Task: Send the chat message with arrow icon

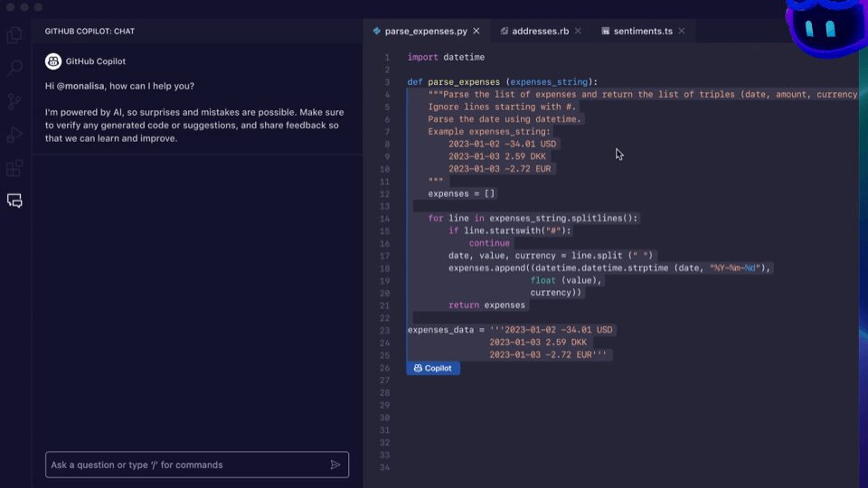Action: [335, 465]
